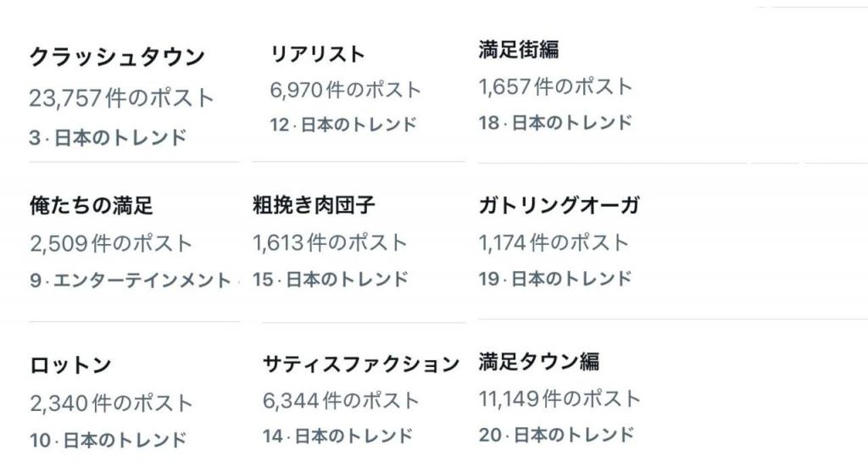Viewport: 868px width, 472px height.
Task: Select the ガトリングオーガ trend
Action: pos(559,205)
